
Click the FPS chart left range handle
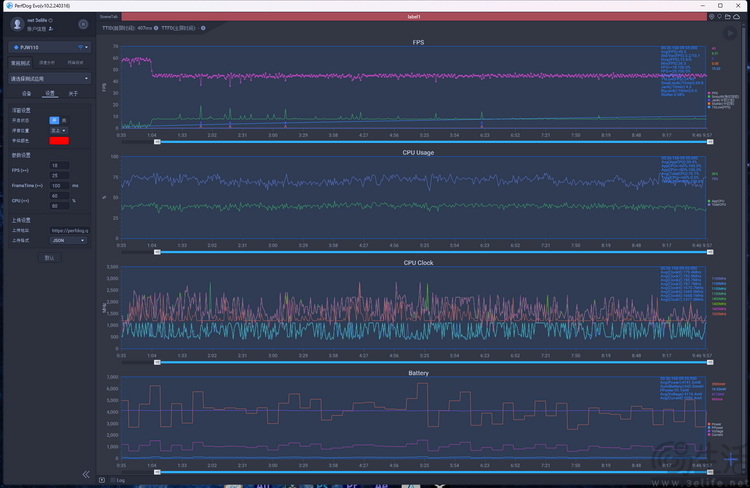pos(157,142)
